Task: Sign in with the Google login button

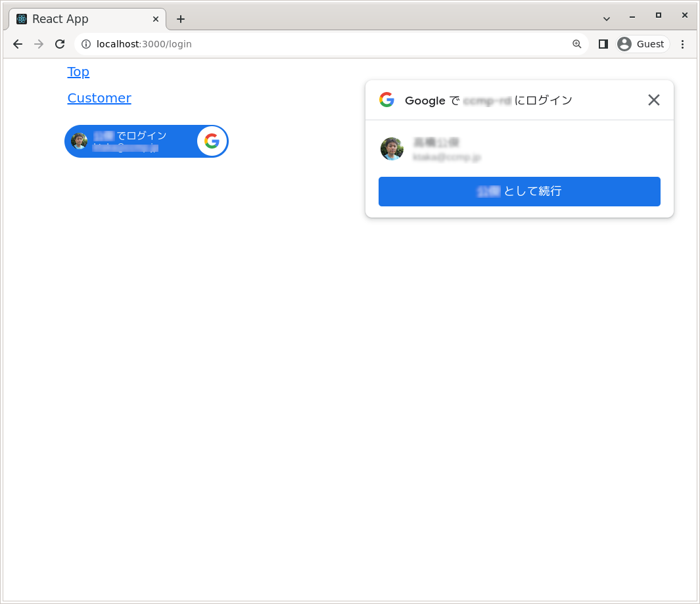Action: [147, 141]
